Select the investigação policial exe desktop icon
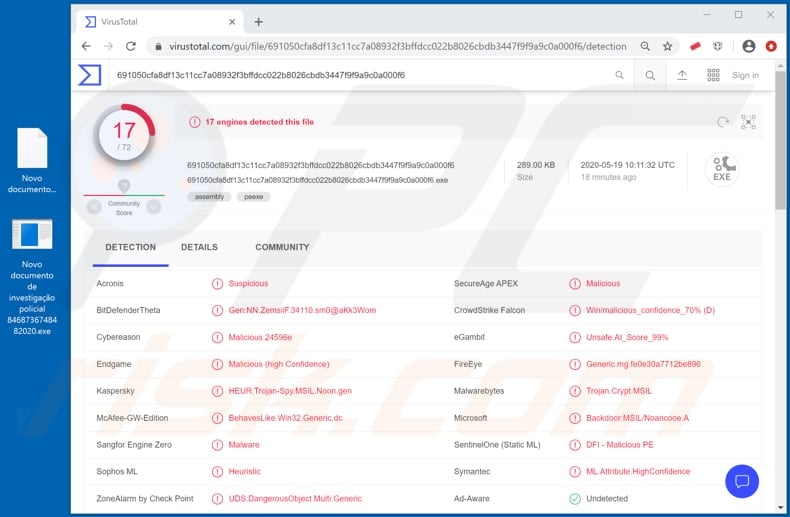The width and height of the screenshot is (790, 517). tap(32, 277)
